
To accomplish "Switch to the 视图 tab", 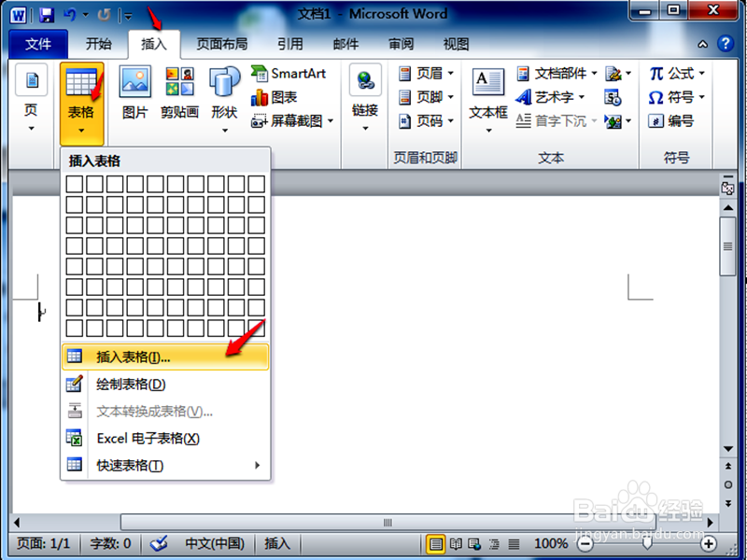I will tap(457, 44).
